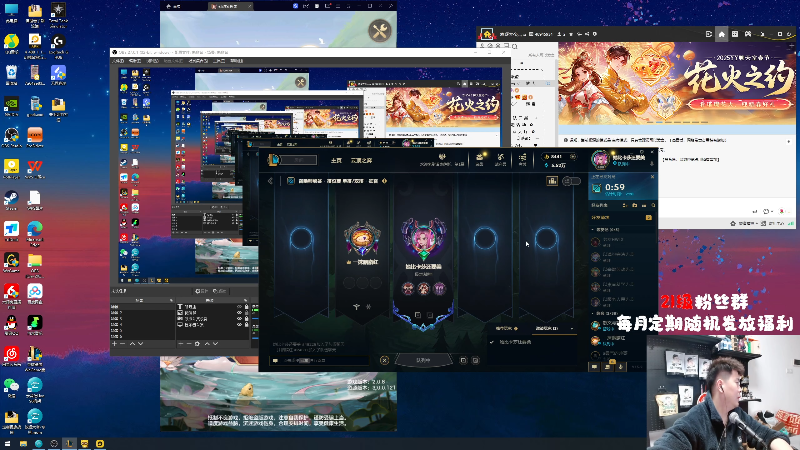Screen dimensions: 800x450
Task: Open League client Loot hammer icon
Action: (x=501, y=157)
